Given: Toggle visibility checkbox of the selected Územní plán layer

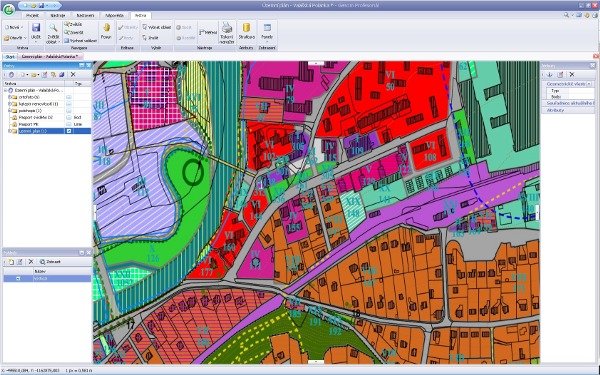Looking at the screenshot, I should [x=69, y=131].
